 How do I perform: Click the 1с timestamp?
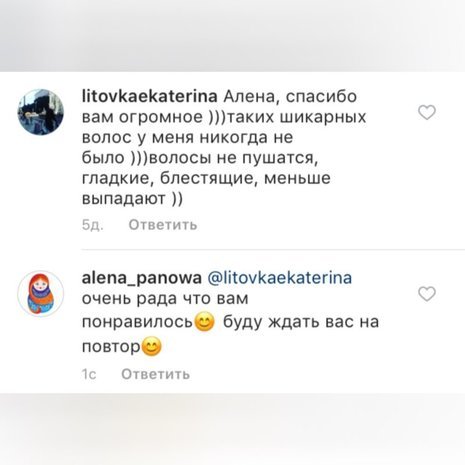(89, 374)
